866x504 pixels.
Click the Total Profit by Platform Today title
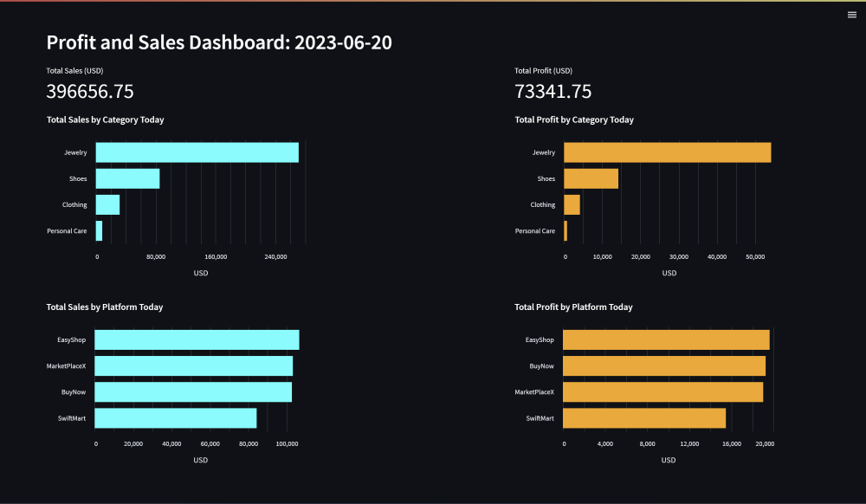tap(573, 307)
